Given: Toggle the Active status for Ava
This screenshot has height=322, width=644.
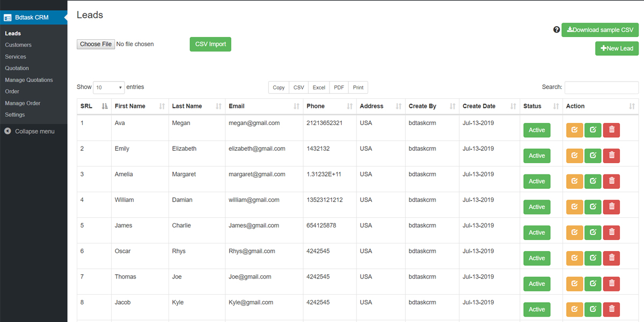Looking at the screenshot, I should 537,130.
